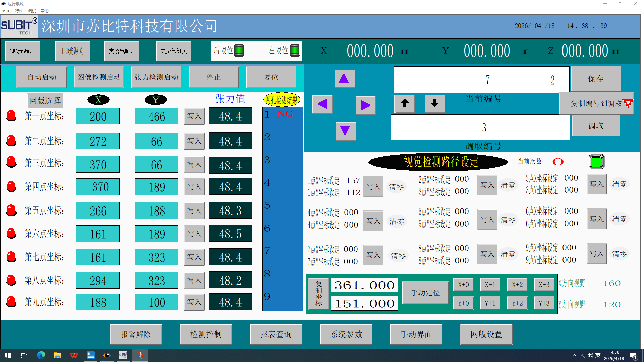Open the clamping cylinder (夹紧气缸开)
Screen dimensions: 644x362
point(121,51)
